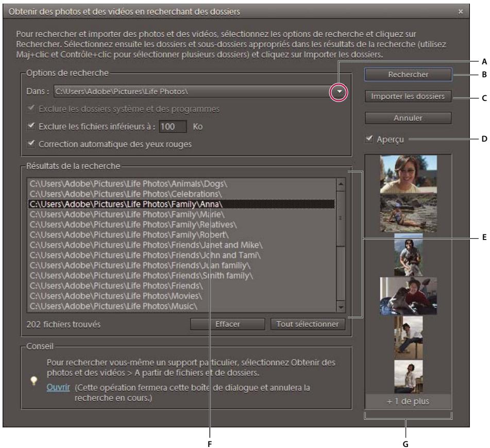490x448 pixels.
Task: Click the file size field showing 100
Action: click(173, 127)
